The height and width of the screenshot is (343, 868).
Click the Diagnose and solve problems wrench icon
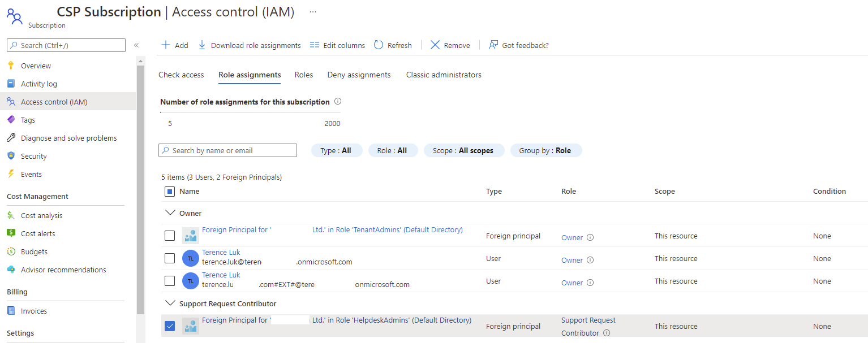(11, 138)
